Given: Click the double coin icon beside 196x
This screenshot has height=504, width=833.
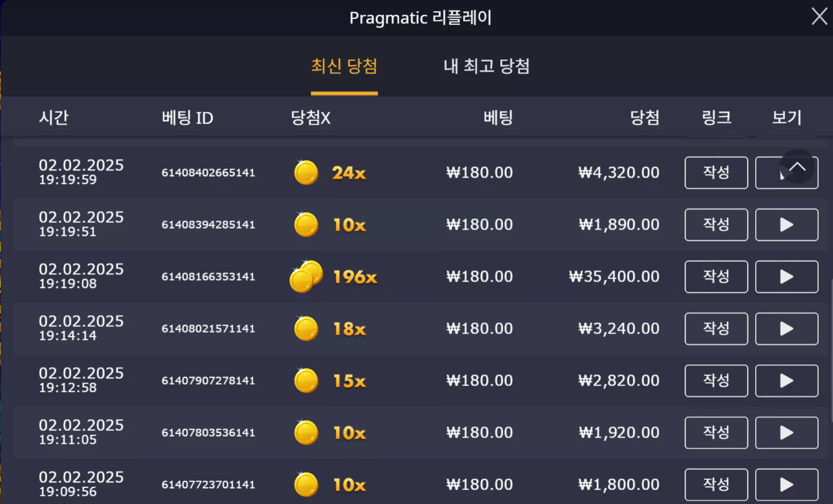Looking at the screenshot, I should 306,276.
